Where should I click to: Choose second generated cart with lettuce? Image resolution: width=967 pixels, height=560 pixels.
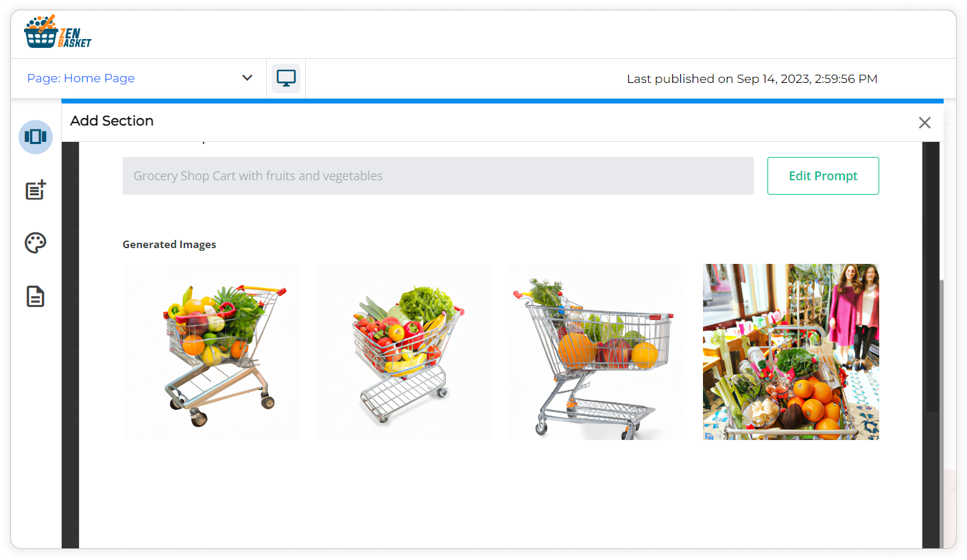(405, 352)
